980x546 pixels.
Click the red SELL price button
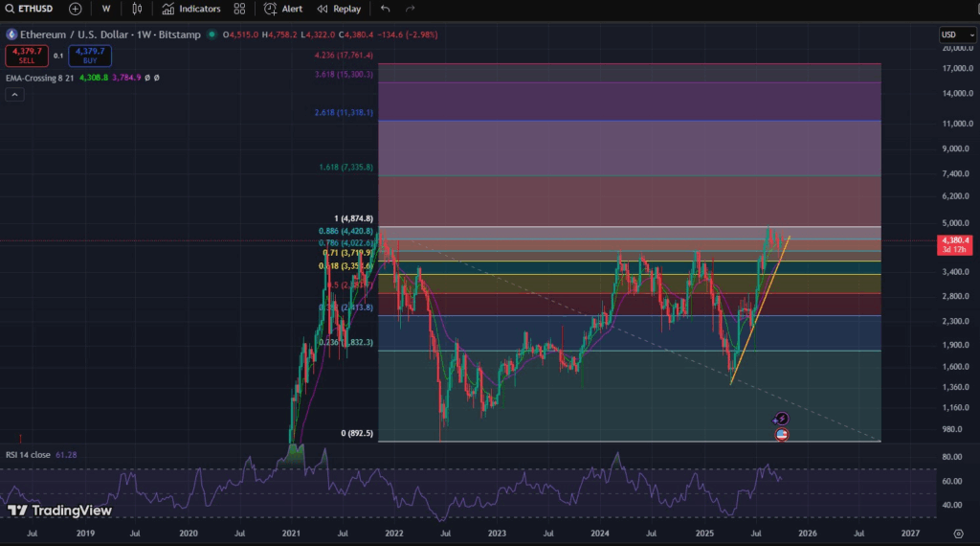pyautogui.click(x=25, y=56)
